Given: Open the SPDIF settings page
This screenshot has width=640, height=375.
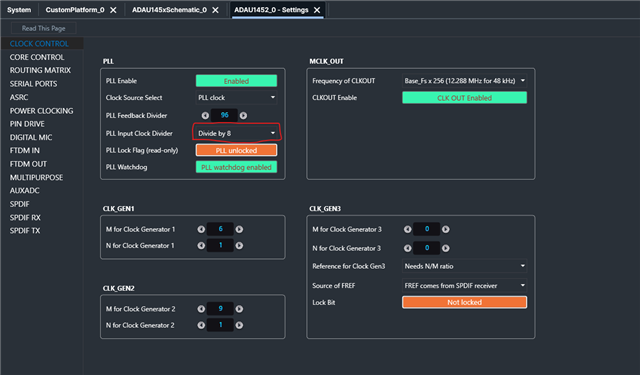Looking at the screenshot, I should (x=20, y=204).
